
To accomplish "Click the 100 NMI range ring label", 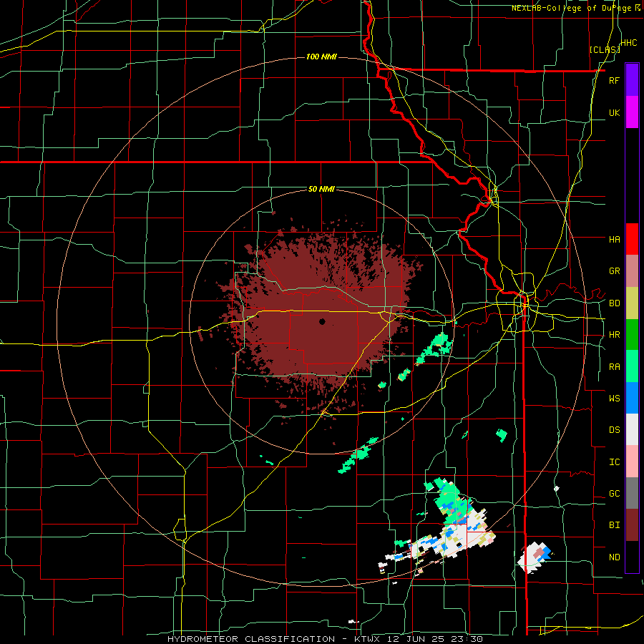I will point(321,57).
